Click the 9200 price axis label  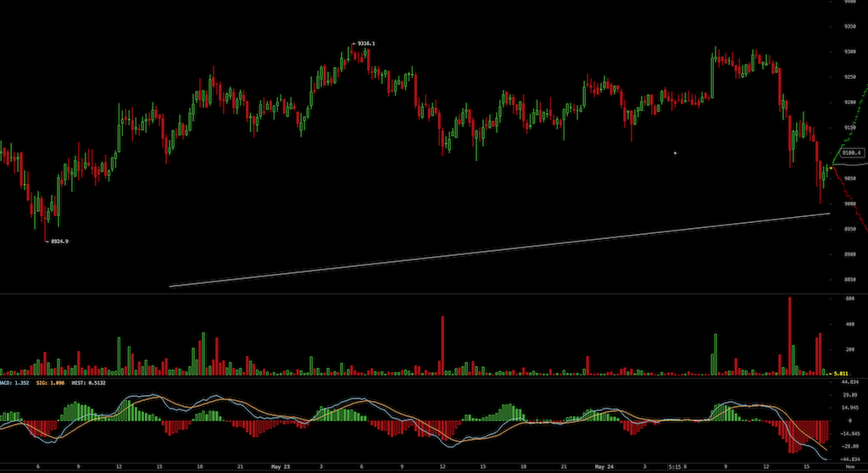(849, 103)
